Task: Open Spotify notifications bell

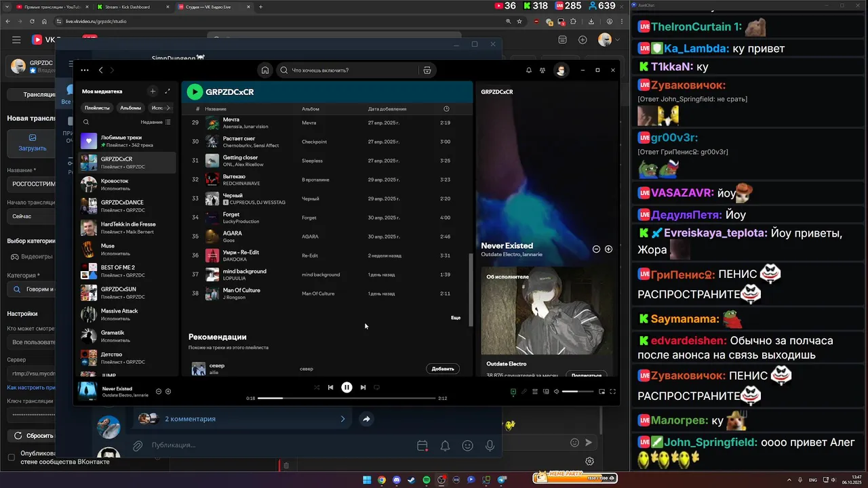Action: tap(529, 70)
